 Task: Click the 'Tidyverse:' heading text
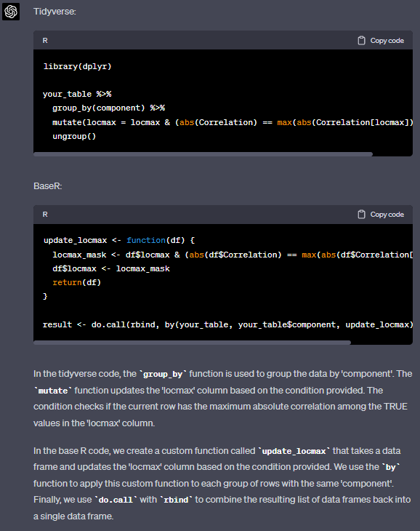tap(54, 12)
